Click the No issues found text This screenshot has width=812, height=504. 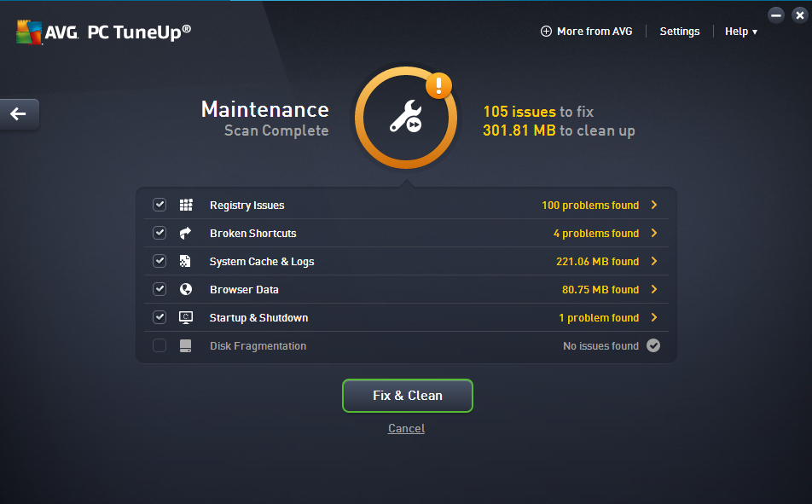(x=600, y=345)
